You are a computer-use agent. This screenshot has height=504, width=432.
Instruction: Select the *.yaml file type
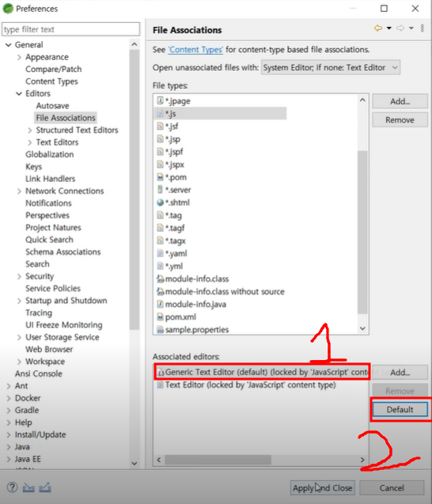(176, 253)
